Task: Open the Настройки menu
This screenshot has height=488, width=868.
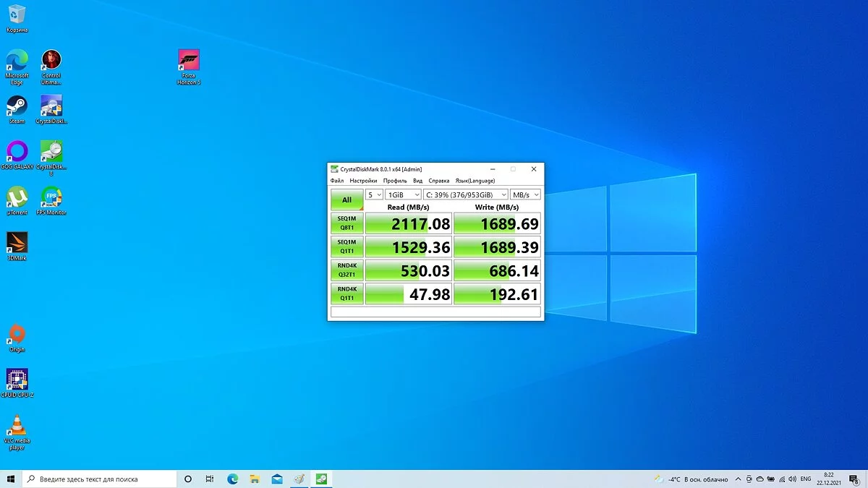Action: point(363,181)
